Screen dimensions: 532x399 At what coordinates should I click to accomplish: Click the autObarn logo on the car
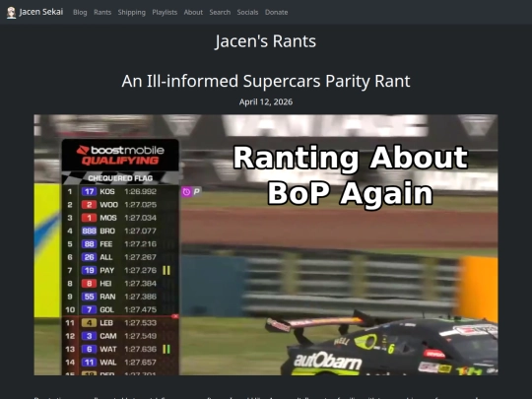328,362
